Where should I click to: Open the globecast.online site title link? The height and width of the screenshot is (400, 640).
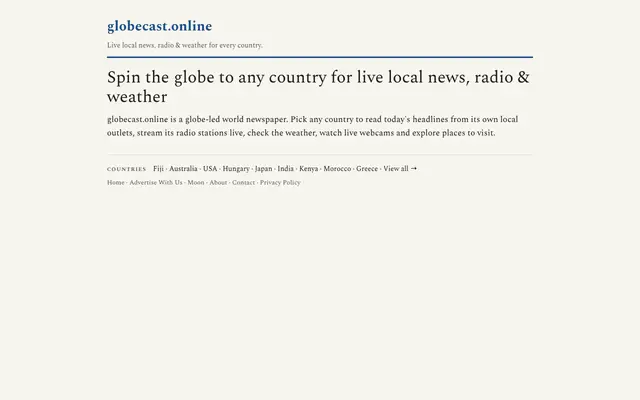159,26
